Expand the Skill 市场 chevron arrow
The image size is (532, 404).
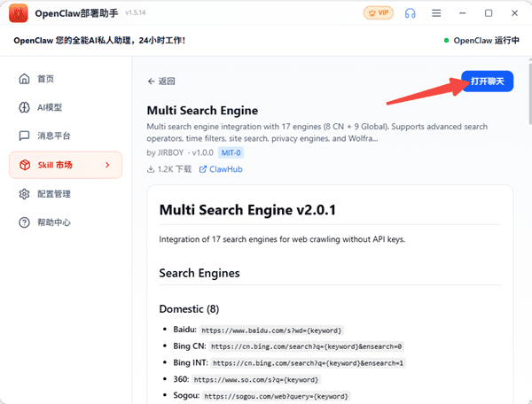click(107, 165)
